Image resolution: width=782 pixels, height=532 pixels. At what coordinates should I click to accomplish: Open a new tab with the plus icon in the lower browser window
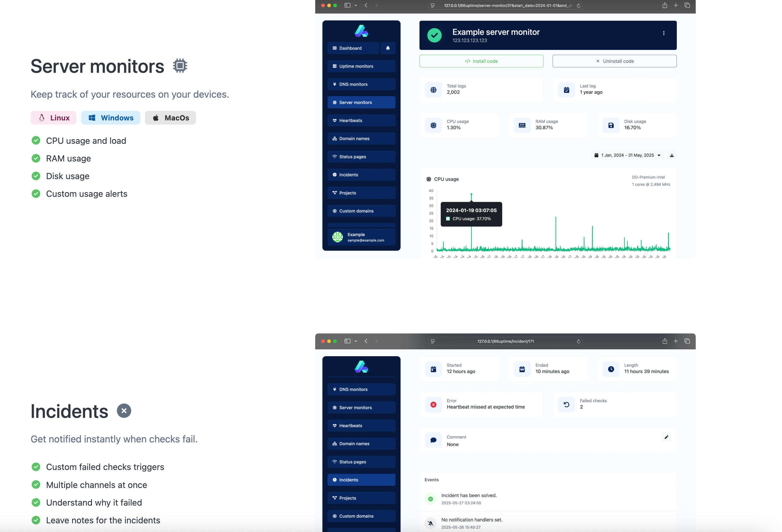[675, 341]
